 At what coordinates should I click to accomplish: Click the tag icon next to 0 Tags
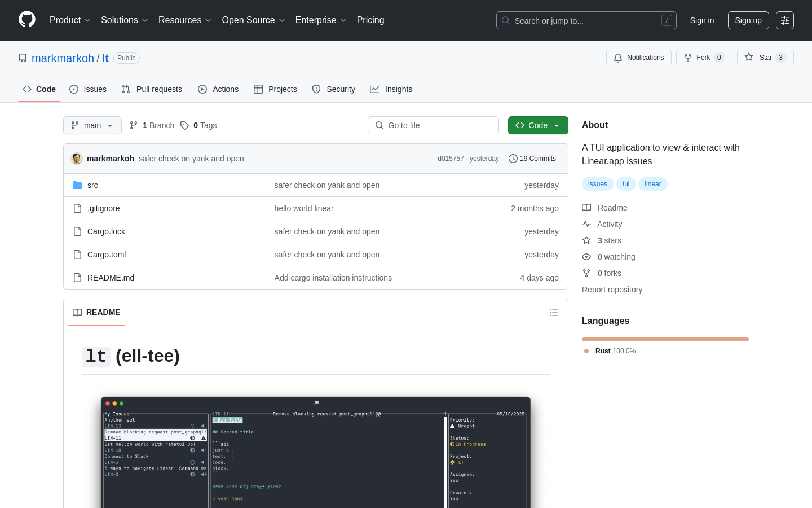click(184, 125)
